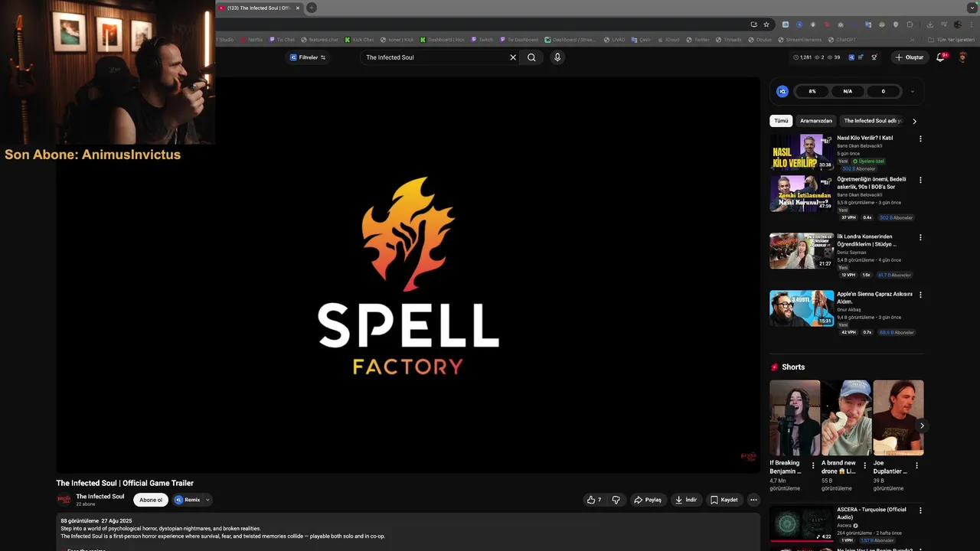The height and width of the screenshot is (551, 980).
Task: Open the 'If Breaking Benjamin' short thumbnail
Action: click(795, 418)
